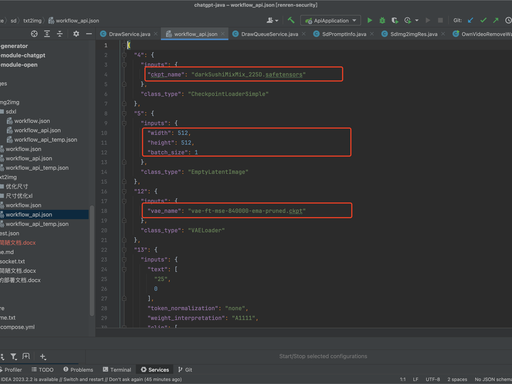Click the 1:1 cursor position indicator

coord(403,379)
